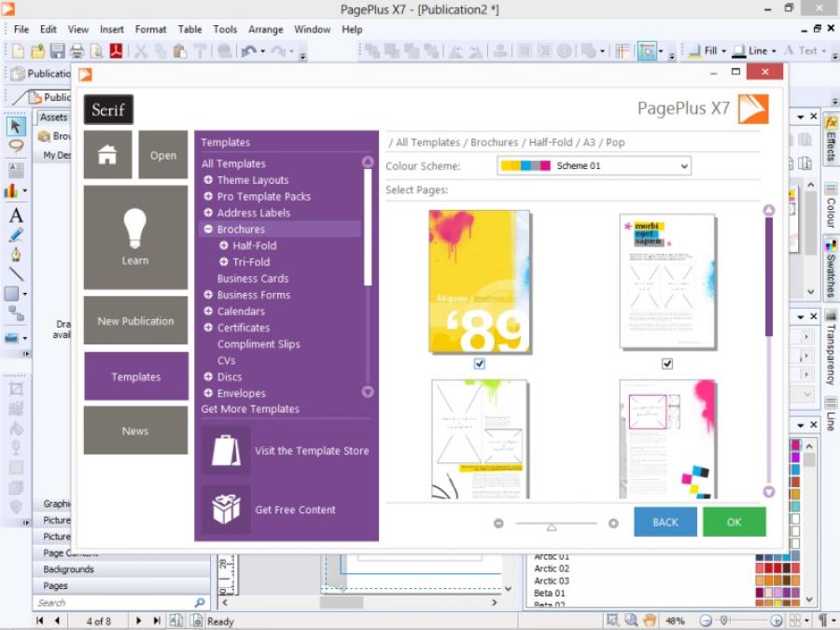Expand the Half-Fold subcategory
This screenshot has width=840, height=630.
click(x=224, y=245)
